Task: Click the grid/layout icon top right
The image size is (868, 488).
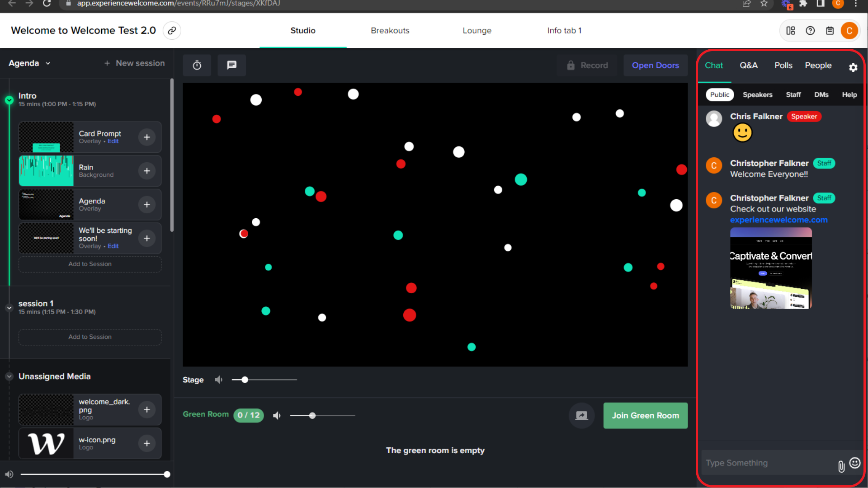Action: tap(791, 30)
